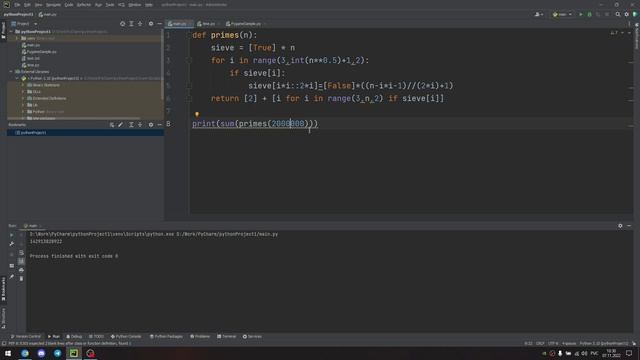The image size is (640, 360).
Task: Open Python Packages tool window
Action: point(166,336)
